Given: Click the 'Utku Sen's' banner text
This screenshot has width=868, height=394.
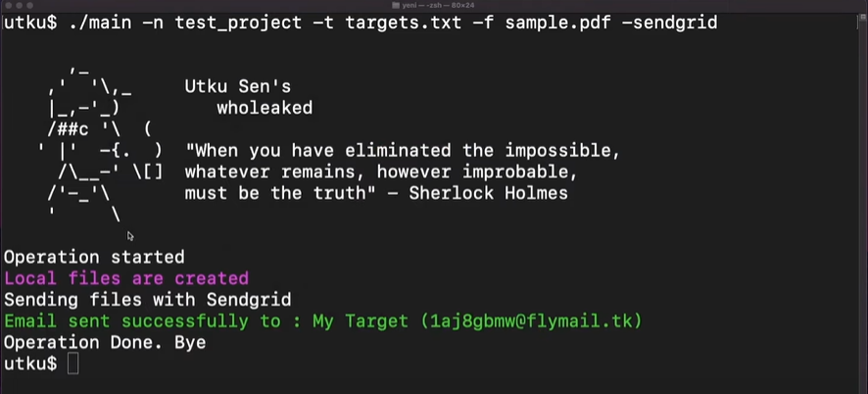Looking at the screenshot, I should click(x=237, y=86).
